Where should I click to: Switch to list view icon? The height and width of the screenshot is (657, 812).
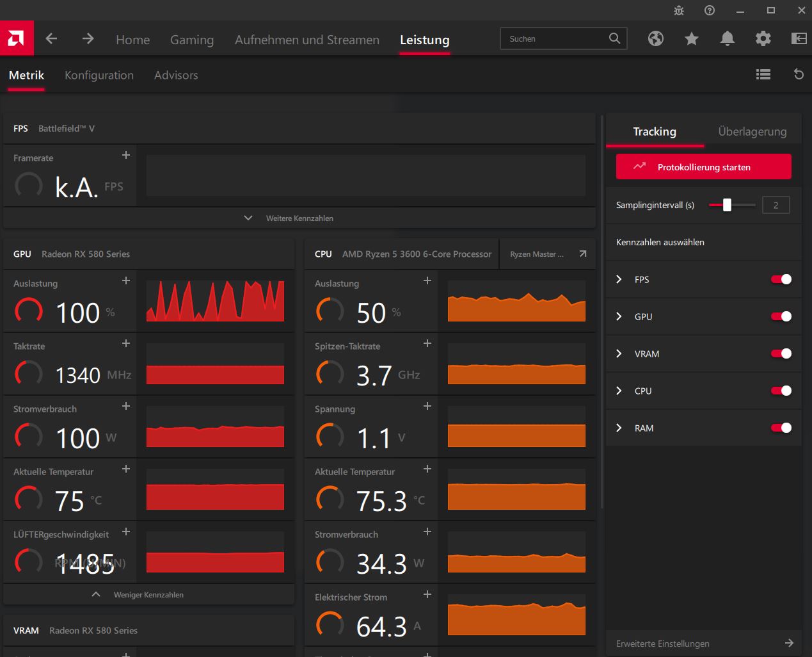pyautogui.click(x=763, y=74)
